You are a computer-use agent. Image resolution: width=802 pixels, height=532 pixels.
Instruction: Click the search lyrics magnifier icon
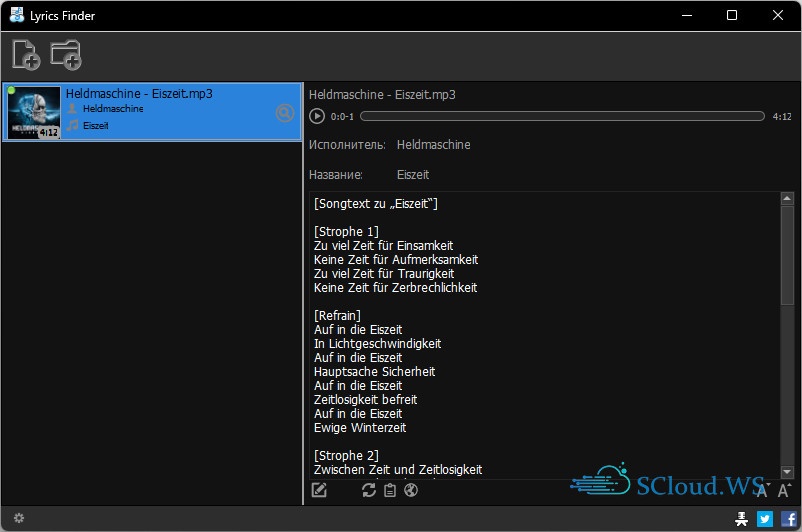(x=284, y=113)
